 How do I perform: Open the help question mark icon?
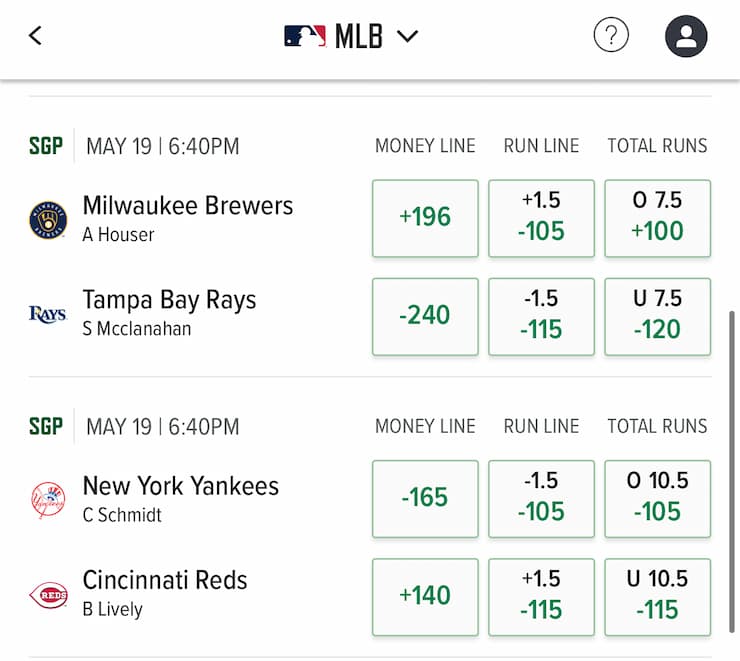coord(611,35)
